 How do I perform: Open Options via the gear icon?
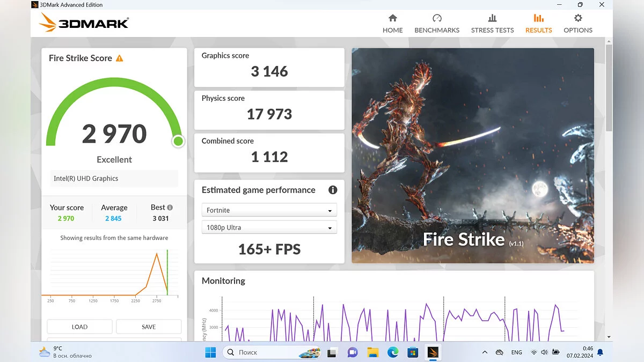[x=578, y=18]
